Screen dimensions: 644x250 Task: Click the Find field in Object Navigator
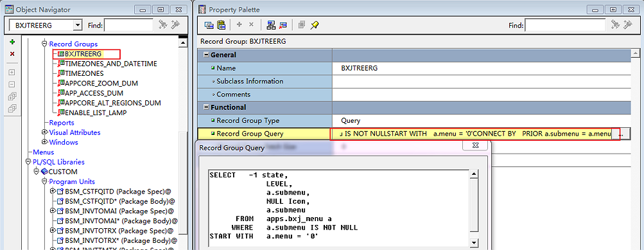[x=129, y=26]
